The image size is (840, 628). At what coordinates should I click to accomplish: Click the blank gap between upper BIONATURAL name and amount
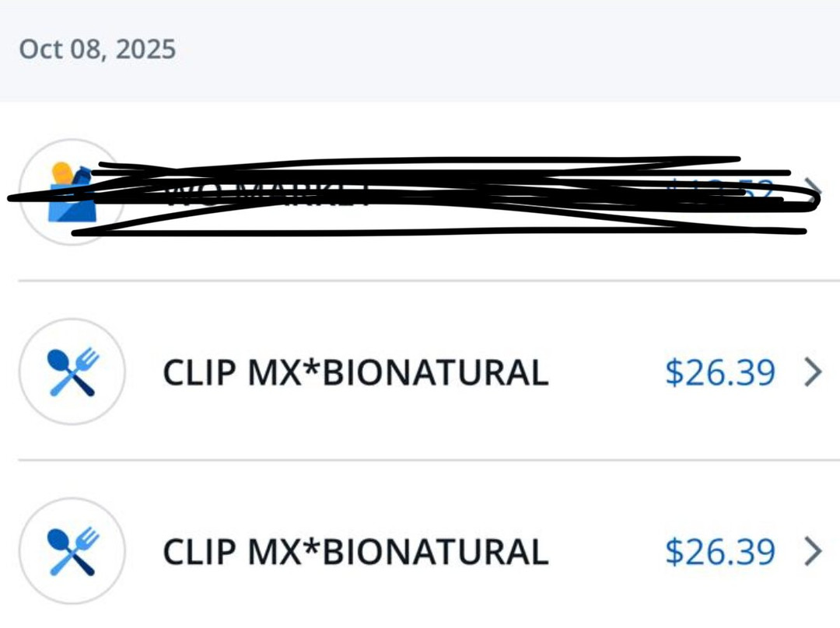pyautogui.click(x=607, y=373)
